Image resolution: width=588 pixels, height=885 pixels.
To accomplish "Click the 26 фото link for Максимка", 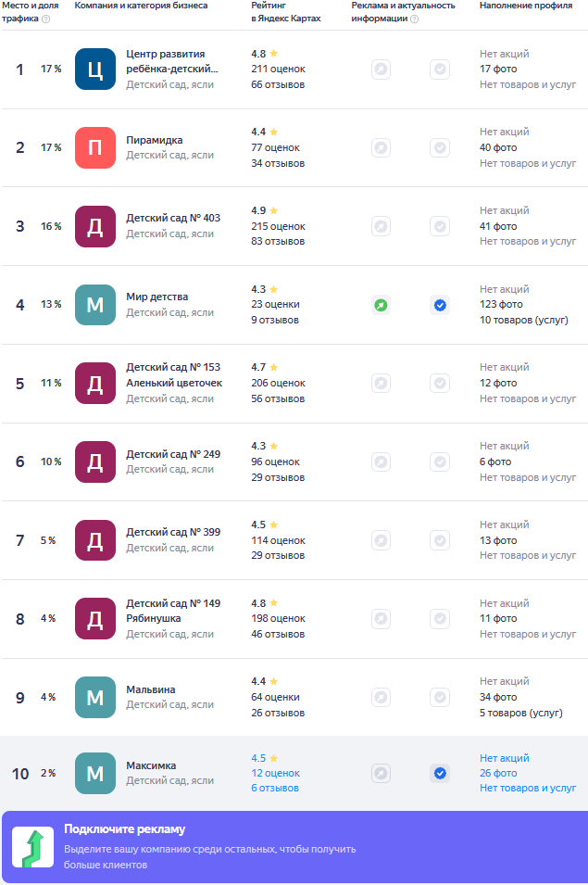I will point(498,773).
